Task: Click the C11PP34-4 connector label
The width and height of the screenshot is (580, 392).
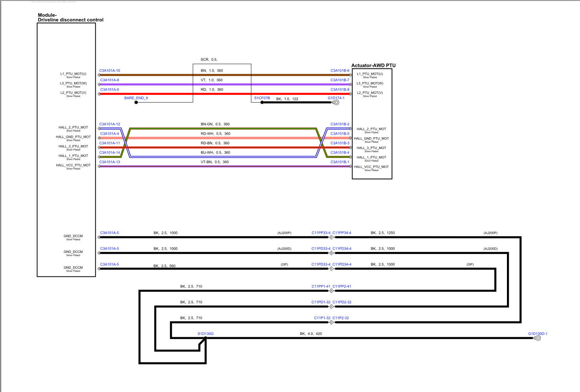Action: 342,233
